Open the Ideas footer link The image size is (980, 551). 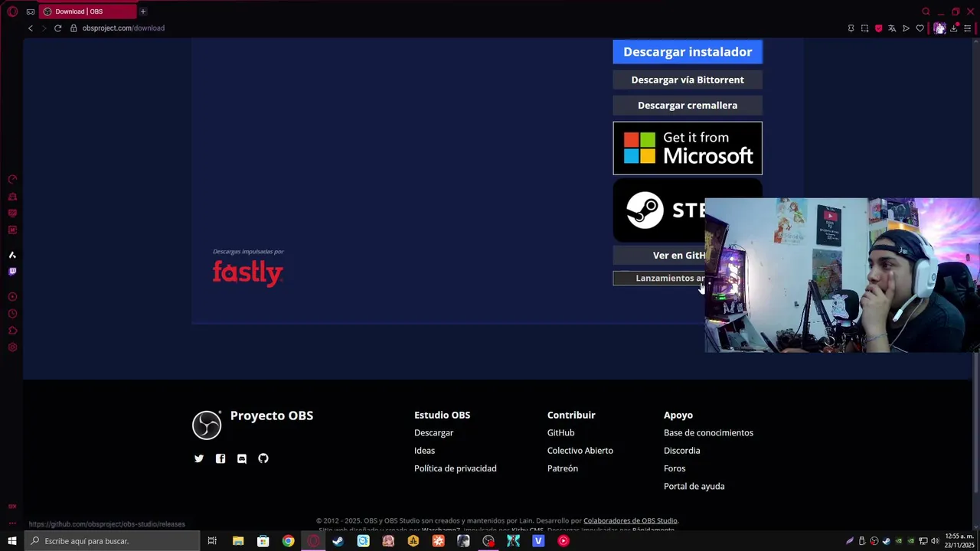(x=424, y=451)
